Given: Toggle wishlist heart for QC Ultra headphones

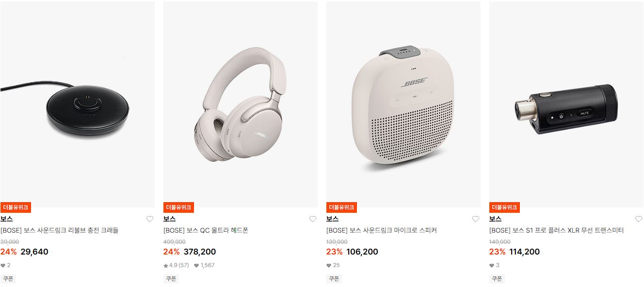Looking at the screenshot, I should click(x=313, y=219).
